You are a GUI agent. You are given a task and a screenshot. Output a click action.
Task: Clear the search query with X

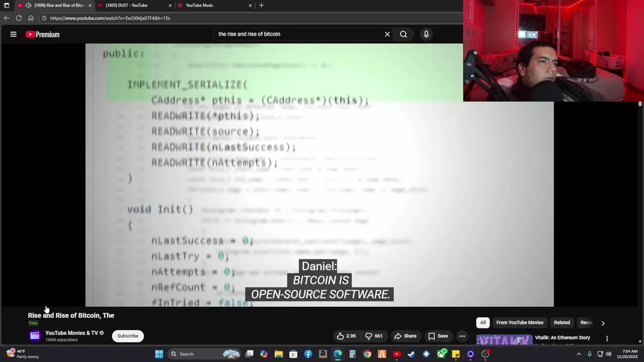point(387,34)
